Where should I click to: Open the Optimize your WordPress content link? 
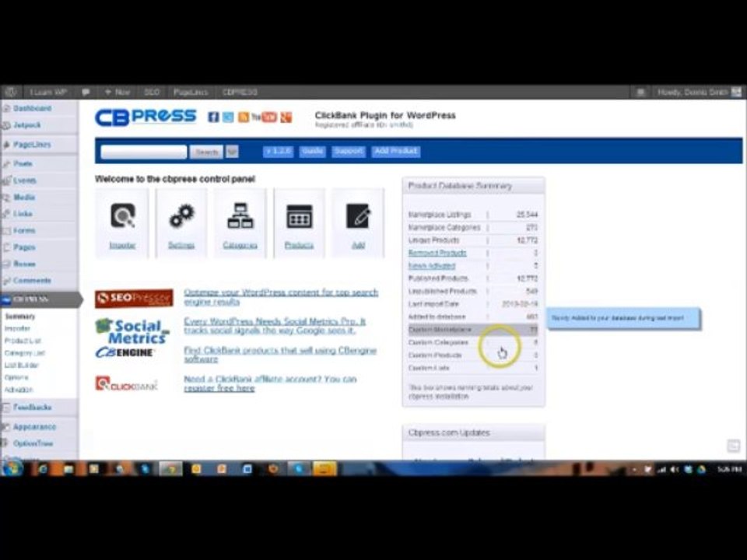tap(281, 297)
